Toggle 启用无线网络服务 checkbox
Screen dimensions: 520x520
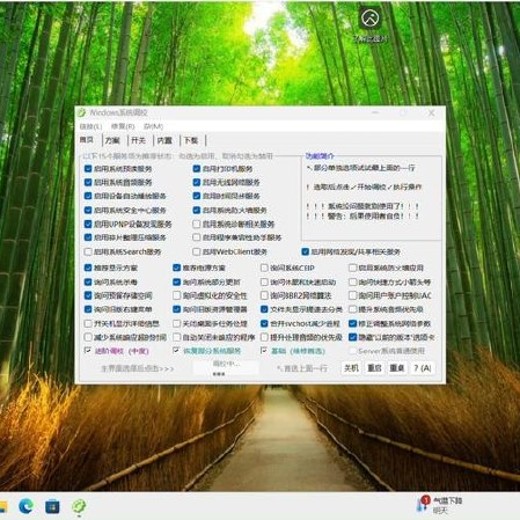coord(196,182)
